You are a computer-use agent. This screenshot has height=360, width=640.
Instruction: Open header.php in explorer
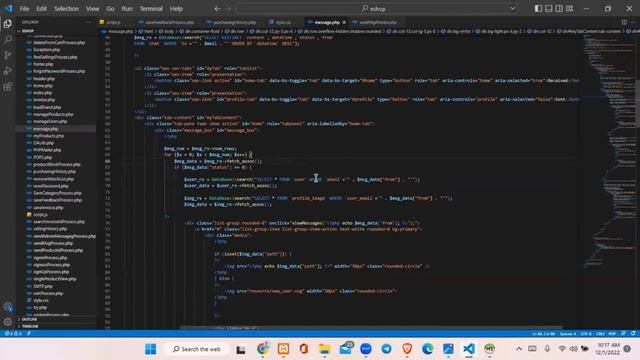click(x=44, y=78)
